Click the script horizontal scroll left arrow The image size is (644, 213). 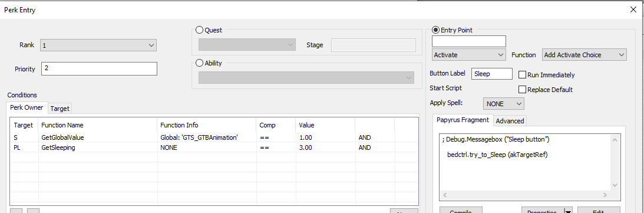444,195
